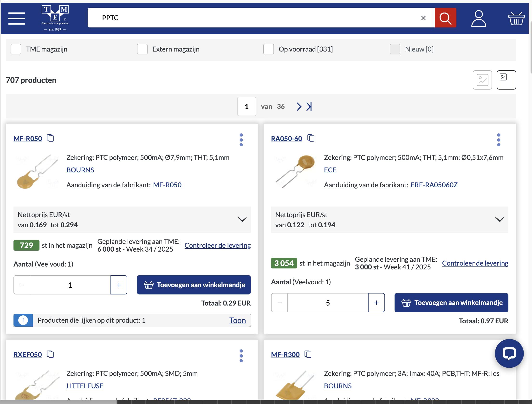
Task: Check Op voorraad [331] filter
Action: tap(269, 49)
